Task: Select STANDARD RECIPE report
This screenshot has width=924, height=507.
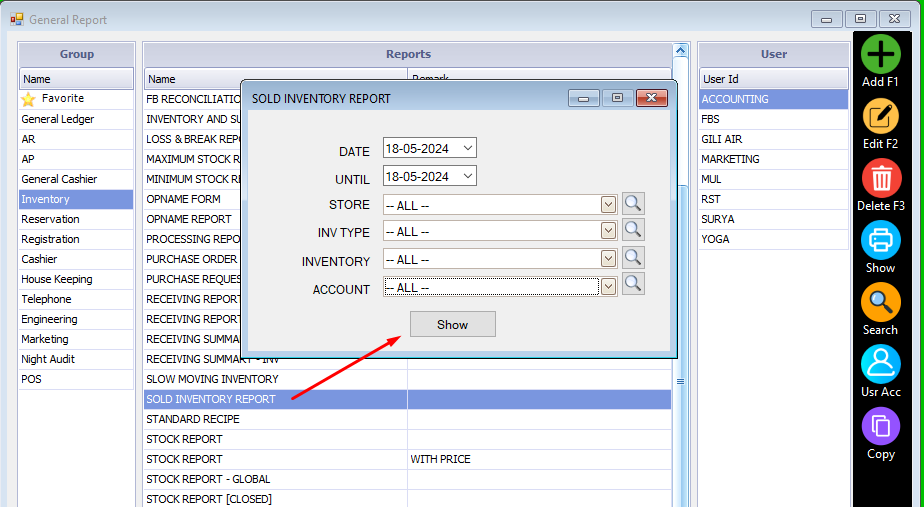Action: pyautogui.click(x=407, y=419)
